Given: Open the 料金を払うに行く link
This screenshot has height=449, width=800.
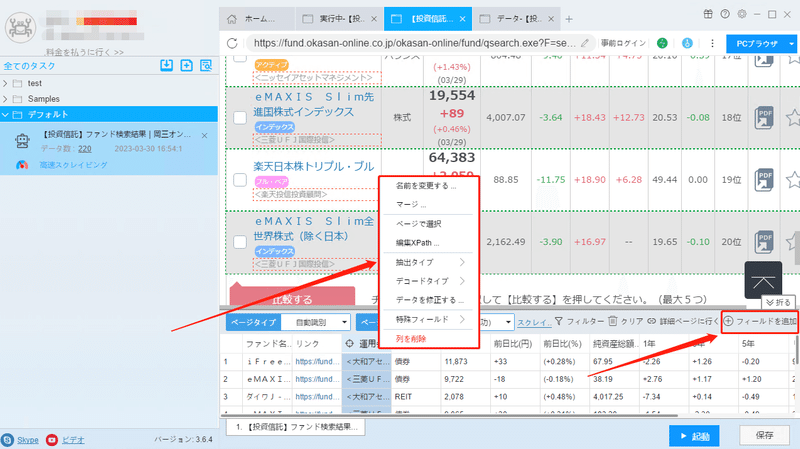Looking at the screenshot, I should click(x=85, y=52).
